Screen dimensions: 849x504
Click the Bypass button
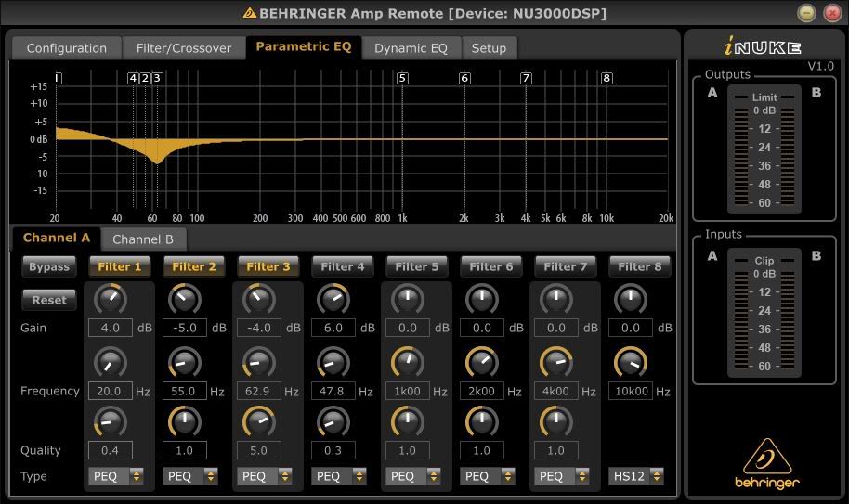tap(49, 266)
